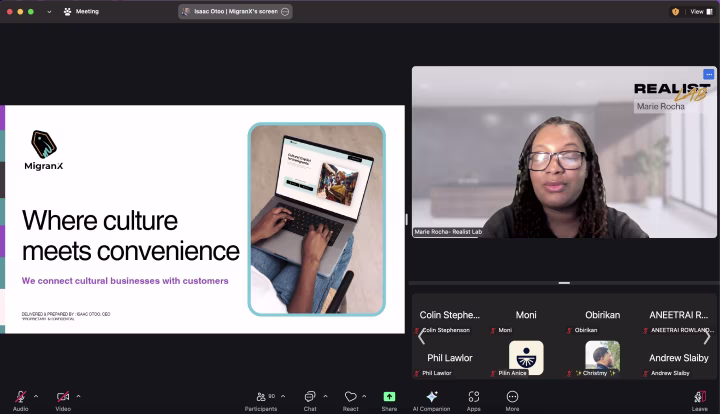
Task: Select ANEETRAI ROWLAND's participant tile
Action: pyautogui.click(x=679, y=315)
